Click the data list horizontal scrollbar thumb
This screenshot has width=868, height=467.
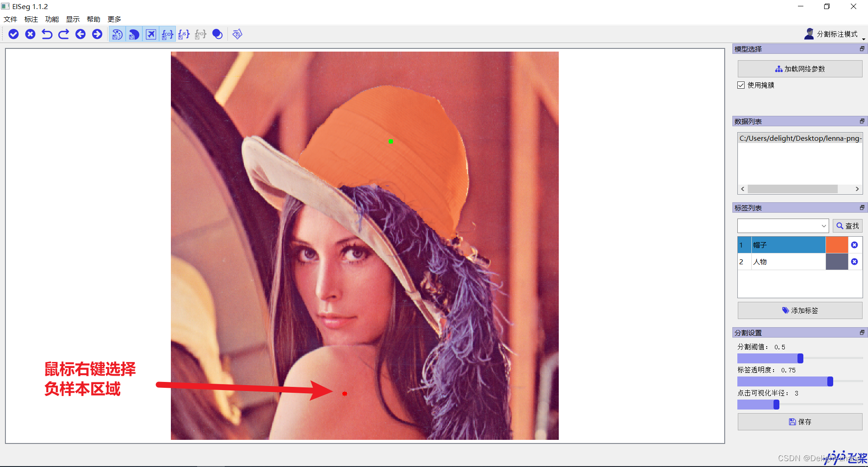pos(793,189)
